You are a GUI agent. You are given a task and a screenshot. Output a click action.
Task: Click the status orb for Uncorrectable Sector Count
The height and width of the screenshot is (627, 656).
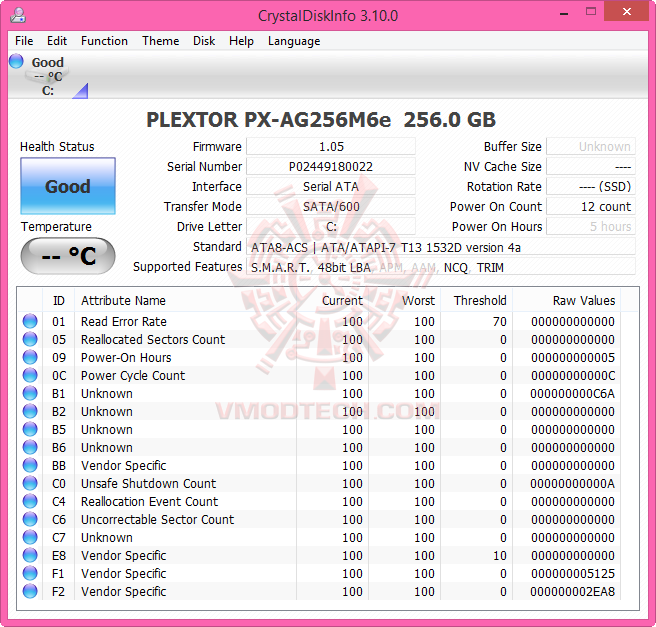pos(30,519)
